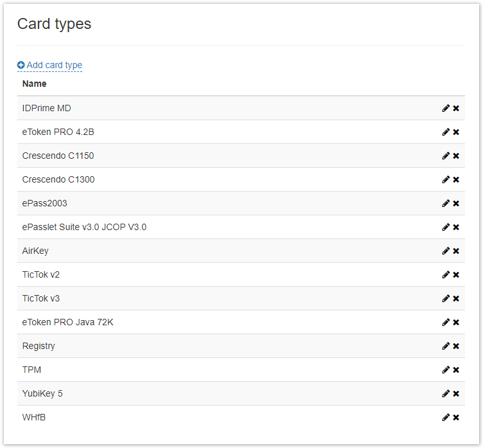Open editor for Crescendo C1150
The height and width of the screenshot is (448, 483).
coord(446,156)
